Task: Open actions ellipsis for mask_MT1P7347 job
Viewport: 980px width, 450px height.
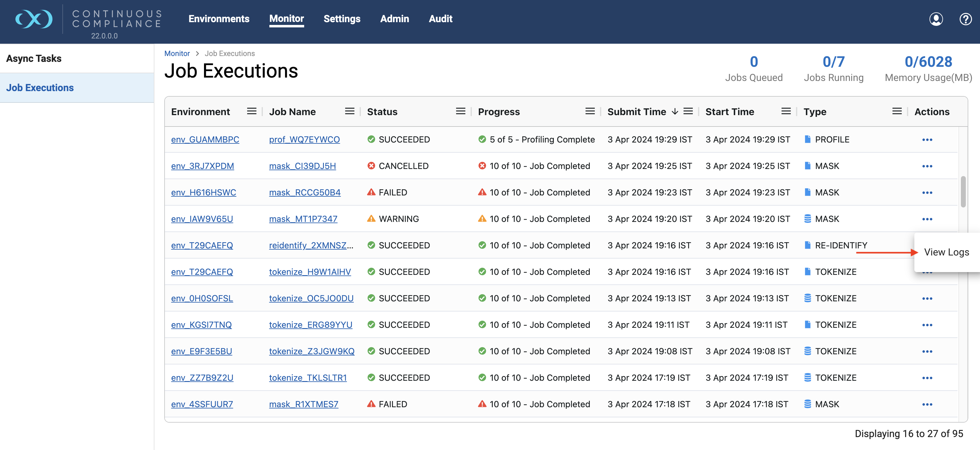Action: (927, 219)
